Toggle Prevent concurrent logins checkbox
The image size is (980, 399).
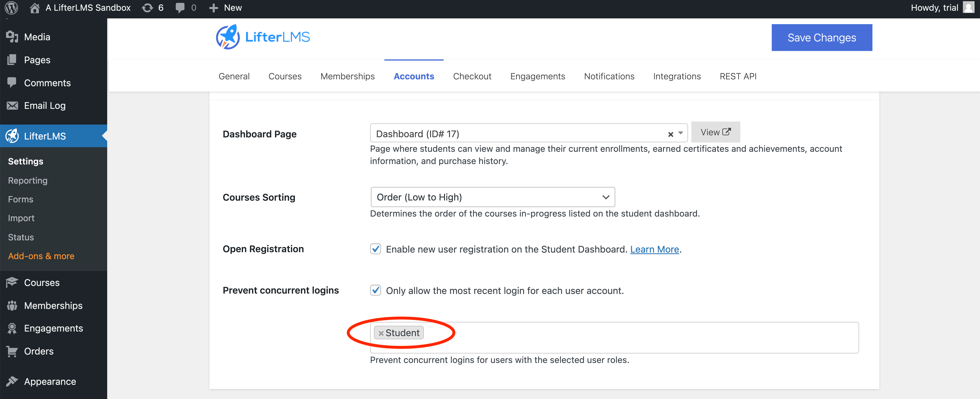(376, 290)
